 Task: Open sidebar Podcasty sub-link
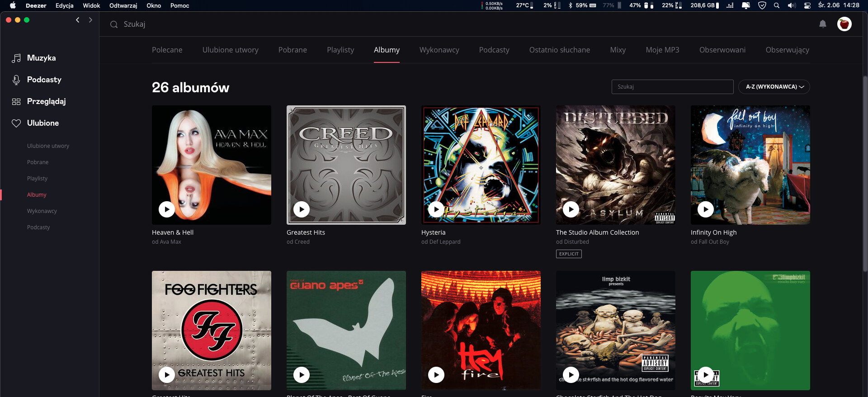tap(38, 227)
